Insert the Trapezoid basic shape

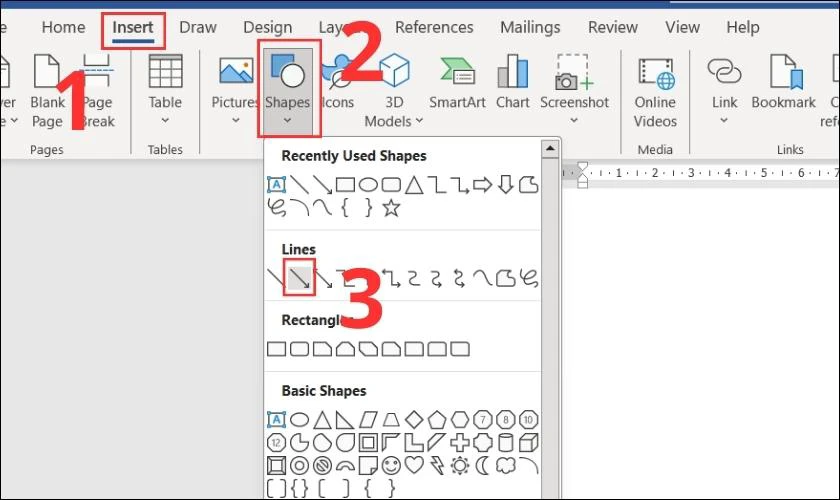point(391,420)
